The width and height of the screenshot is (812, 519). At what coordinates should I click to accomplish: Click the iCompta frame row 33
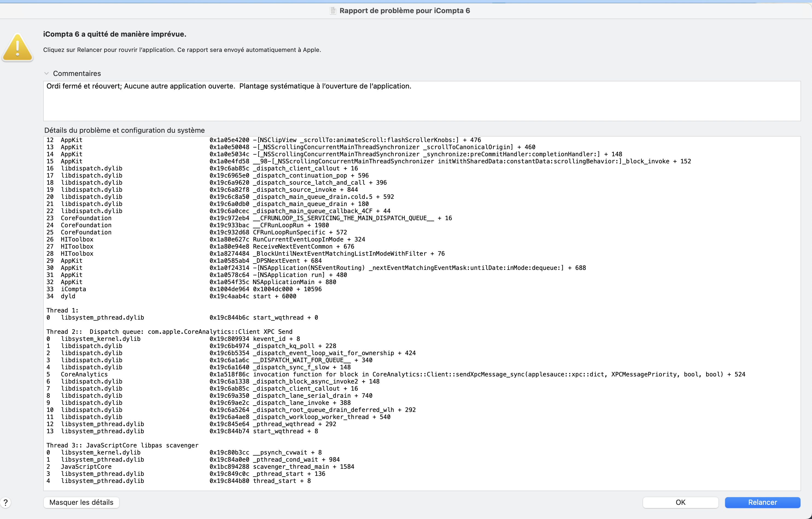click(x=184, y=289)
